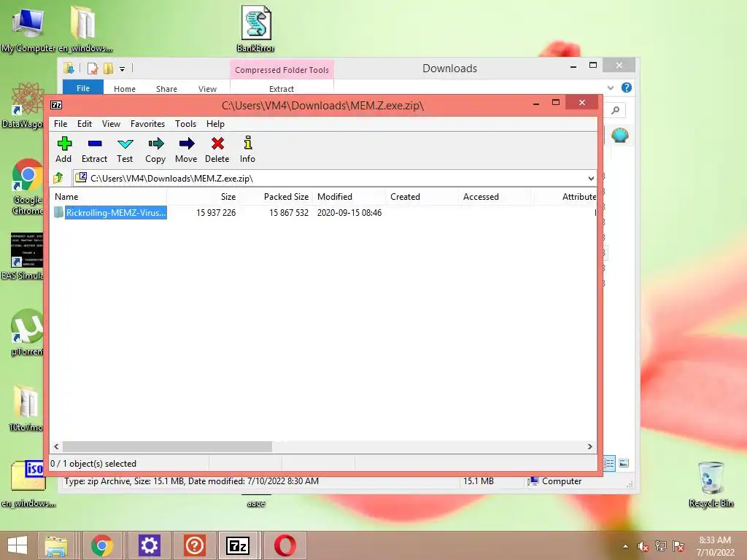Open the File tab in Downloads window
Image resolution: width=747 pixels, height=560 pixels.
(83, 88)
